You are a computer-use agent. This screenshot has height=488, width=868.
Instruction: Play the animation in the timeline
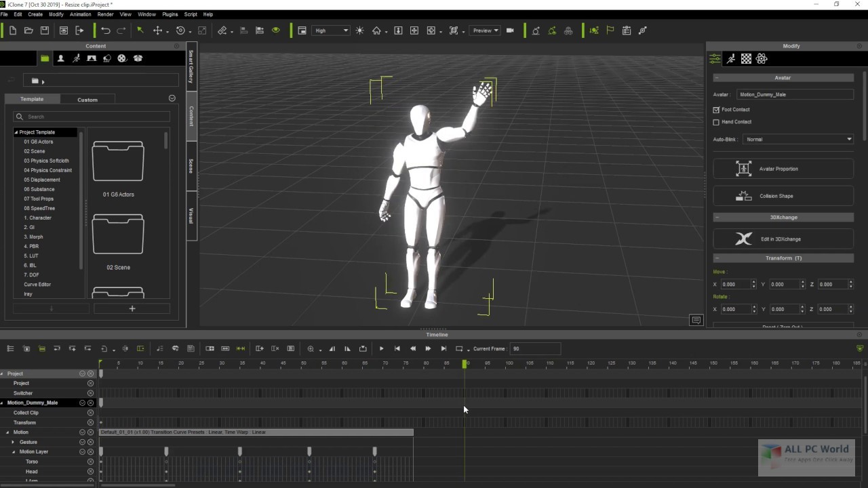(x=381, y=348)
